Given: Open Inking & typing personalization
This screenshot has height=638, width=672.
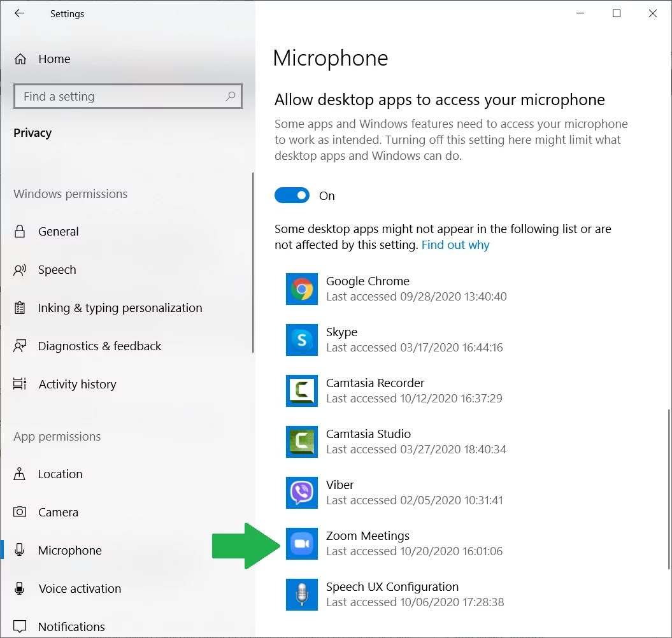Looking at the screenshot, I should [120, 308].
